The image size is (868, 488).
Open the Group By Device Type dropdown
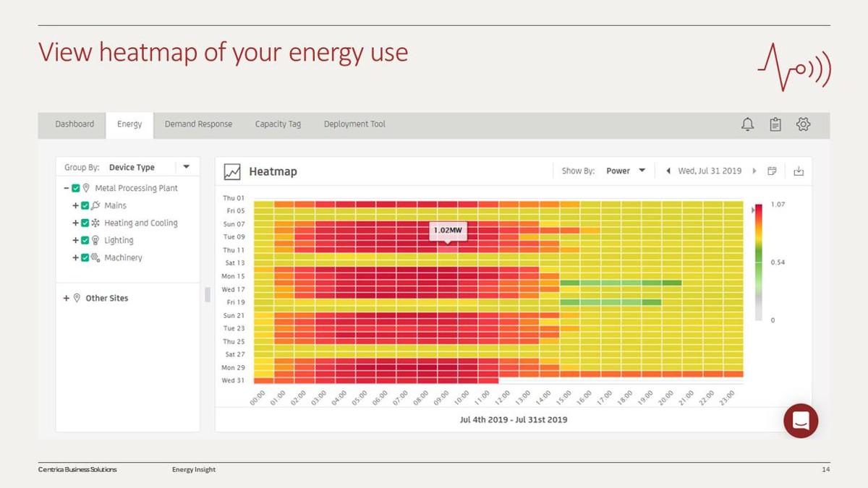coord(186,167)
